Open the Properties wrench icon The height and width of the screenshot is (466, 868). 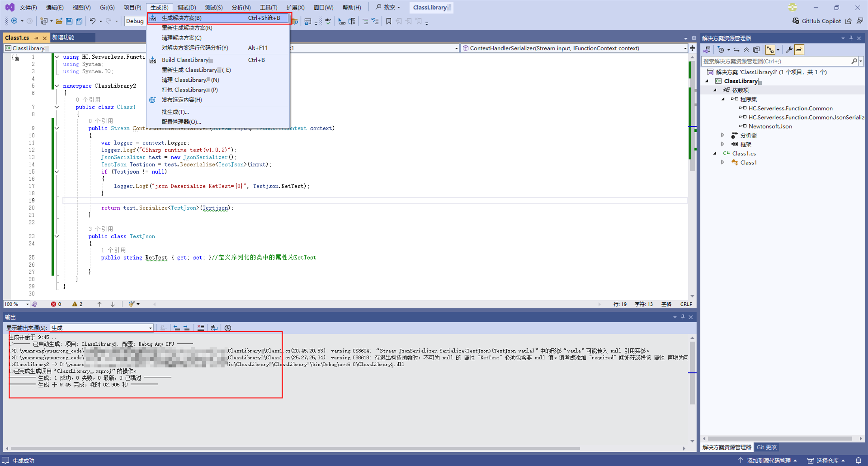click(x=789, y=50)
